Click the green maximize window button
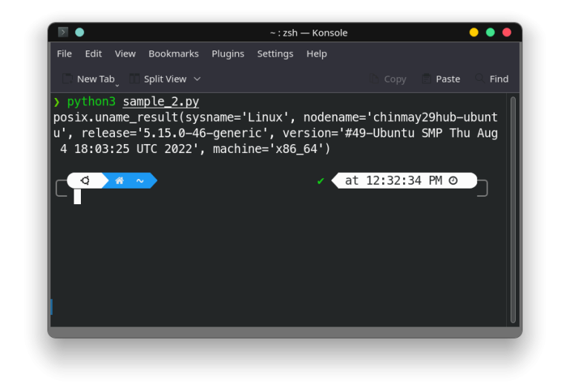Image resolution: width=570 pixels, height=392 pixels. (x=490, y=33)
